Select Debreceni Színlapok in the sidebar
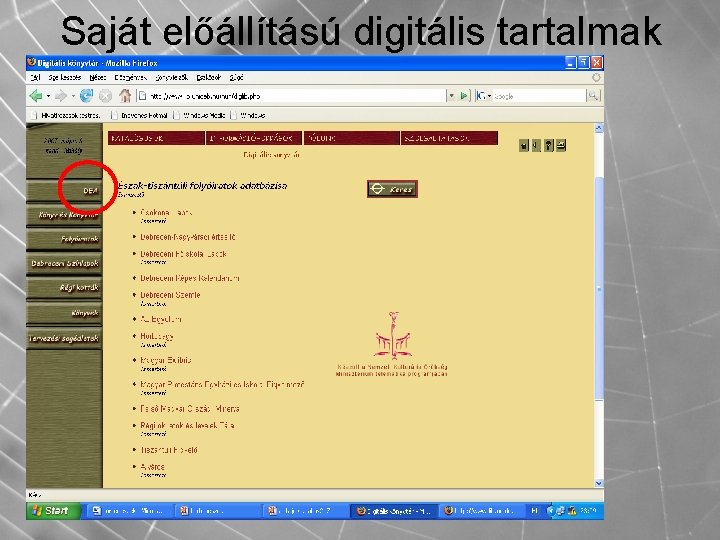 (64, 264)
